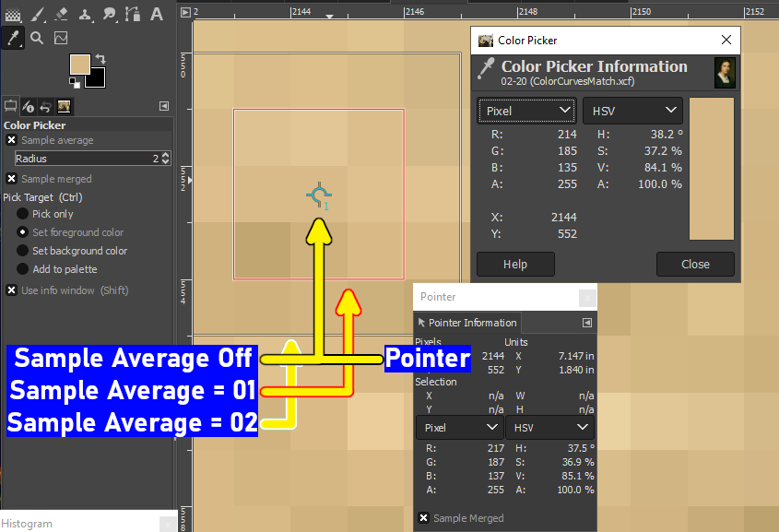
Task: Switch to the Tool Options tab
Action: point(10,106)
